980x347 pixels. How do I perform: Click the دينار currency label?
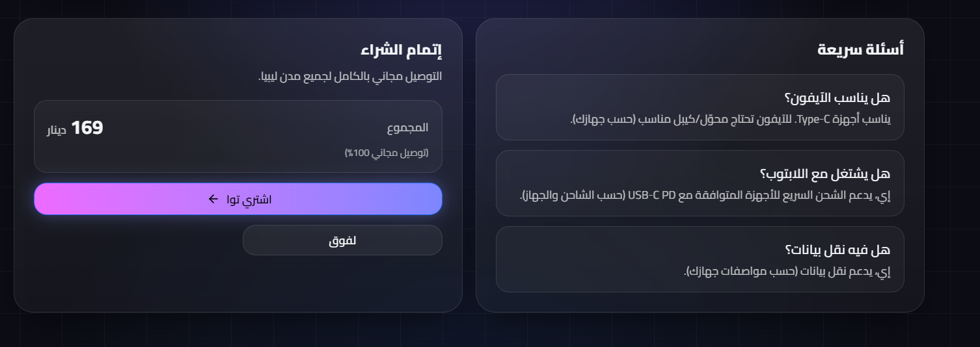coord(57,131)
